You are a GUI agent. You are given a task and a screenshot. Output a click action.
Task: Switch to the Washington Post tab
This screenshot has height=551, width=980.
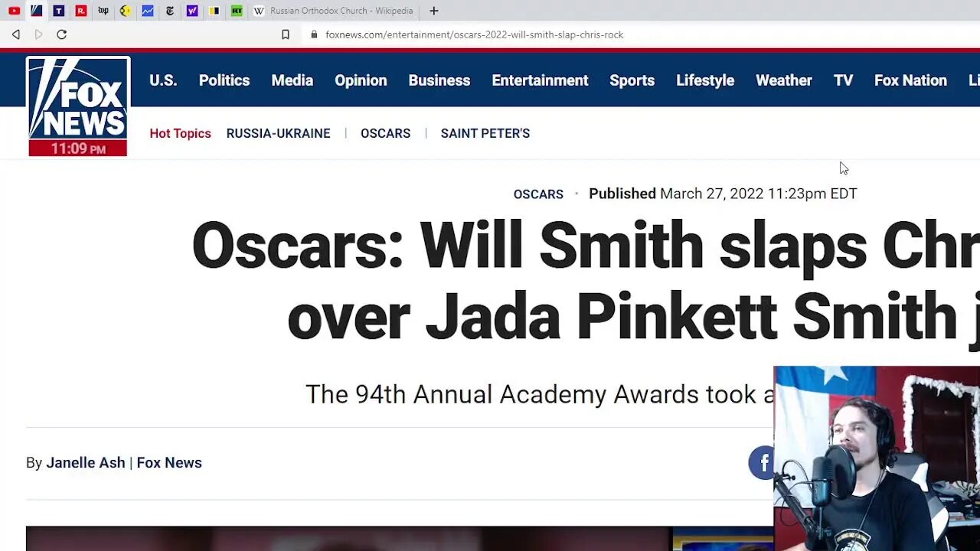(103, 11)
